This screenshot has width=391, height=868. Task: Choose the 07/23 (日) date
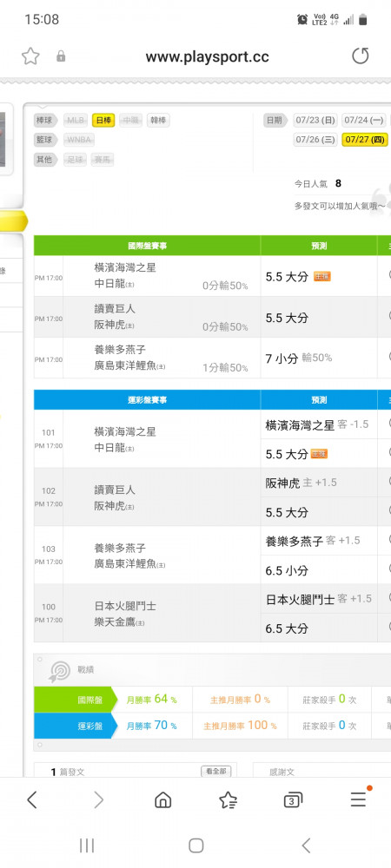click(x=315, y=120)
